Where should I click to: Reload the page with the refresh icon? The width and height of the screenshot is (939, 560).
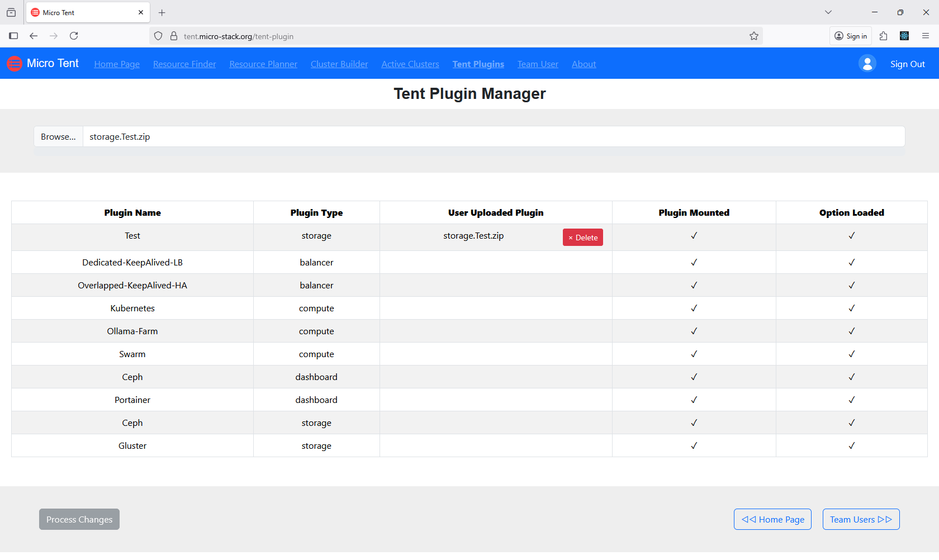(74, 36)
